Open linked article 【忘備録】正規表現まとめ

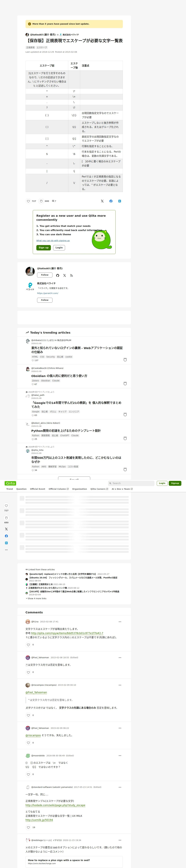click(41, 584)
